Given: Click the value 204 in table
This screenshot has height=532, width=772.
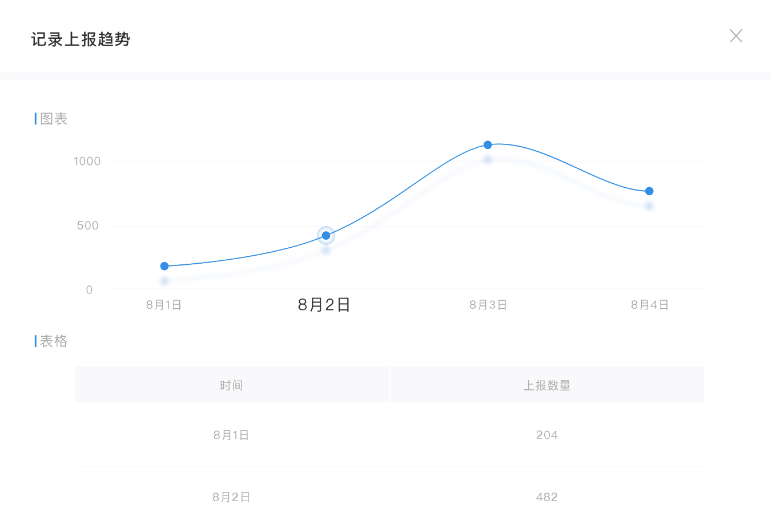Looking at the screenshot, I should click(546, 435).
